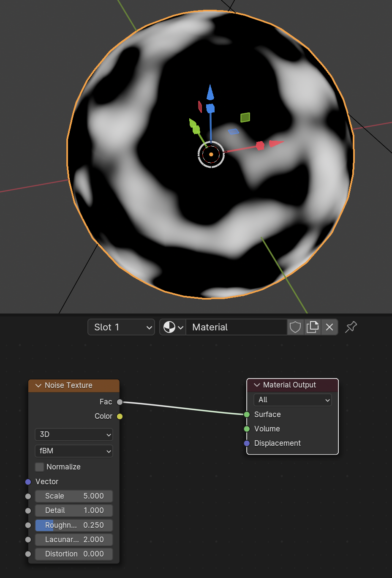Click the green XZ plane handle
This screenshot has width=392, height=578.
[x=245, y=117]
